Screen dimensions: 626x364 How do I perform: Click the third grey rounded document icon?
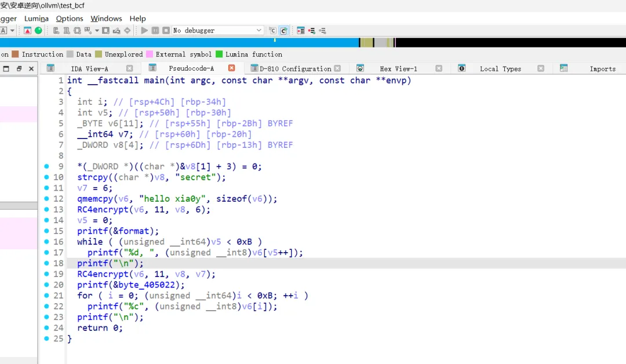(x=78, y=31)
